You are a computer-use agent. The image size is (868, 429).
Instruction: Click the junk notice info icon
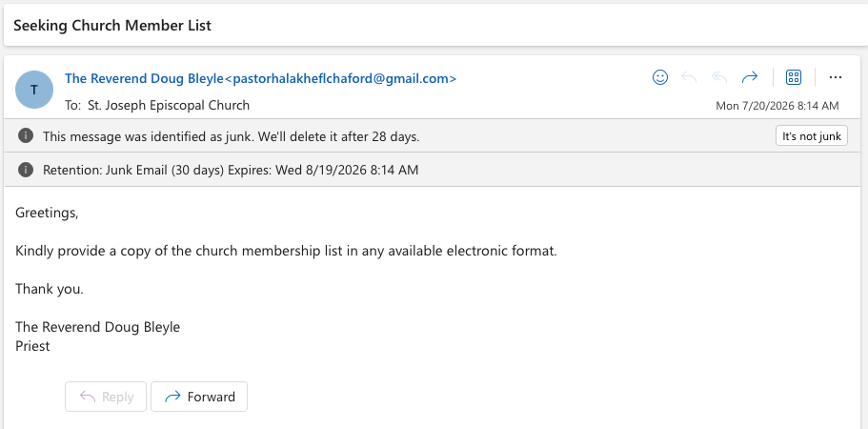(26, 135)
